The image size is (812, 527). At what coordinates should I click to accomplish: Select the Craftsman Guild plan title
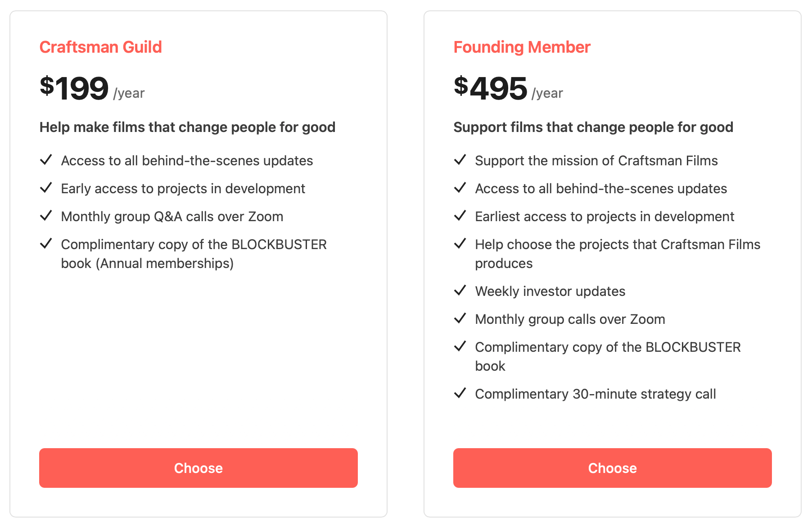[x=100, y=47]
